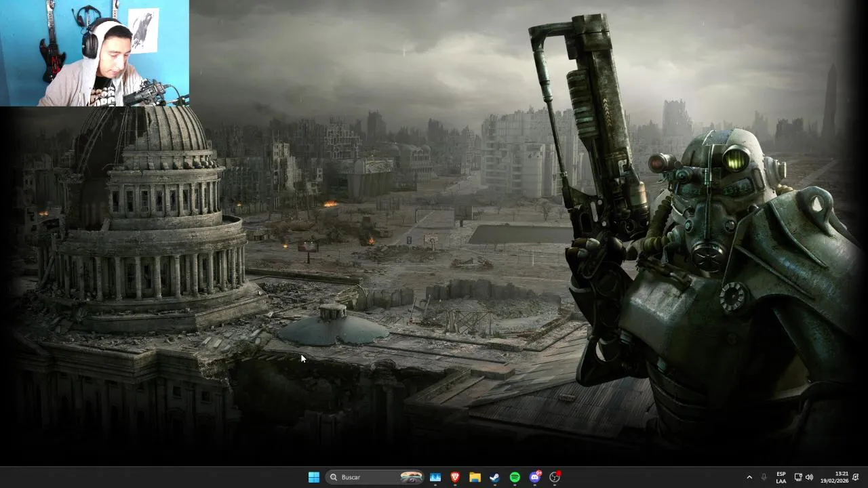
Task: Open the photo app next to search
Action: pos(435,477)
